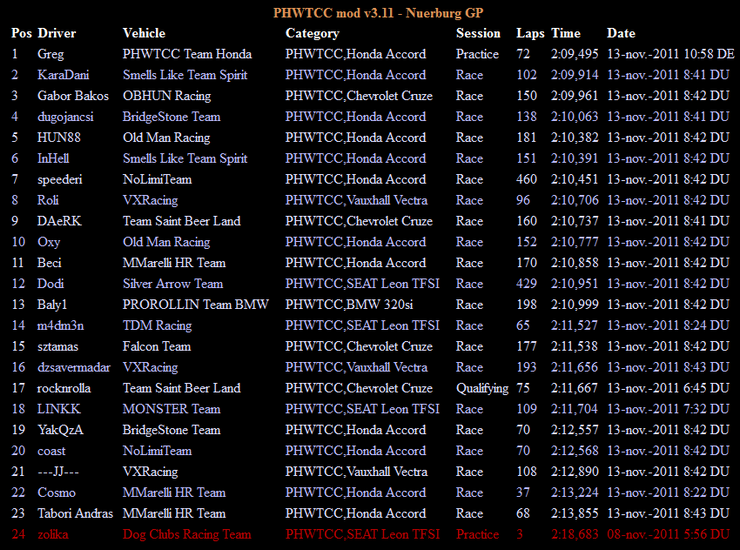740x550 pixels.
Task: Select driver name Greg
Action: (x=50, y=54)
